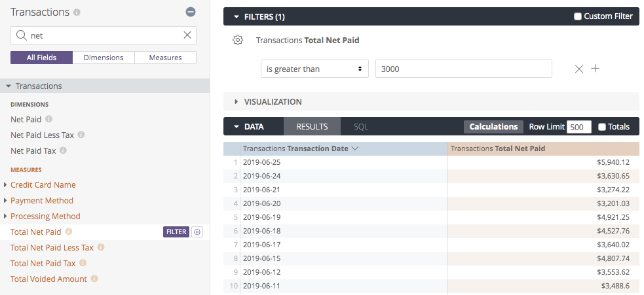Viewport: 644px width, 295px height.
Task: Clear the search field with X icon
Action: [187, 35]
